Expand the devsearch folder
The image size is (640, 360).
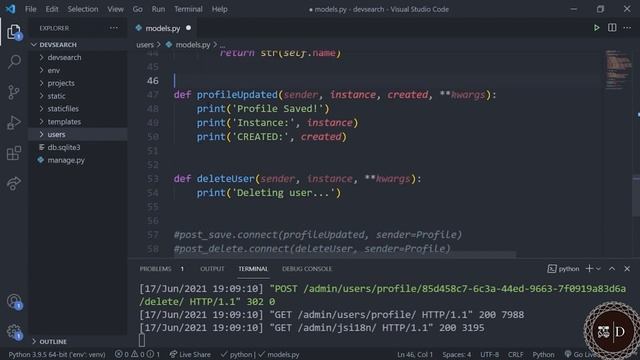(78, 58)
